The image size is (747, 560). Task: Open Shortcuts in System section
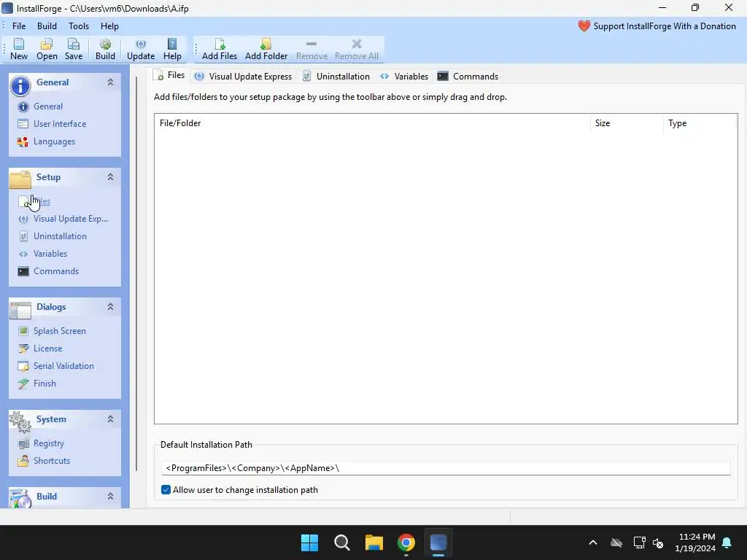(x=52, y=461)
